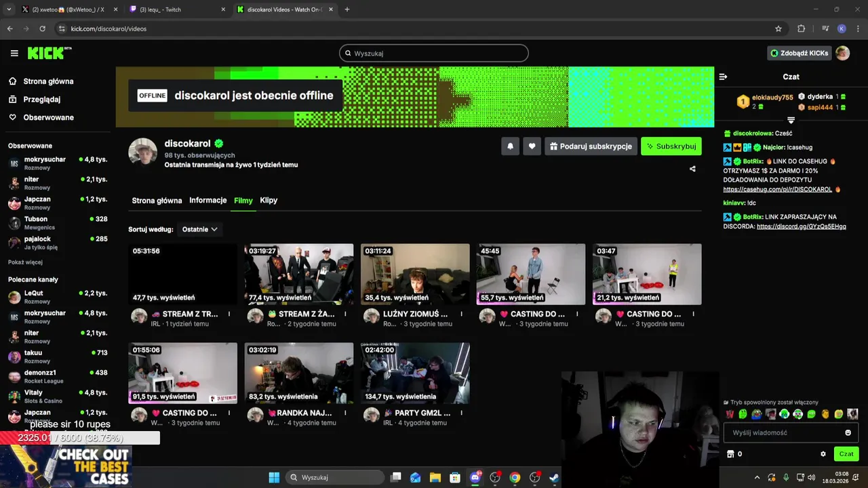
Task: Switch to the lequ_ Twitch browser tab
Action: (176, 9)
